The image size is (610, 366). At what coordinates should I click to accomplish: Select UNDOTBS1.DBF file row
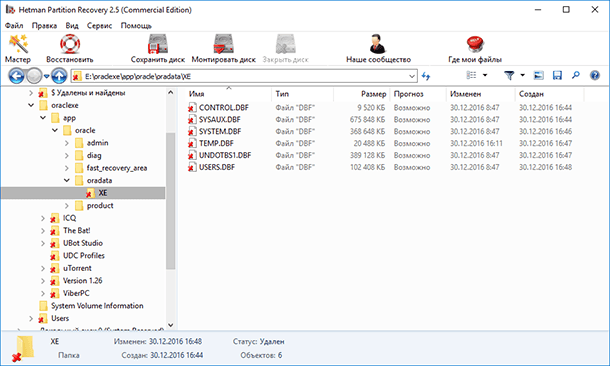click(381, 155)
